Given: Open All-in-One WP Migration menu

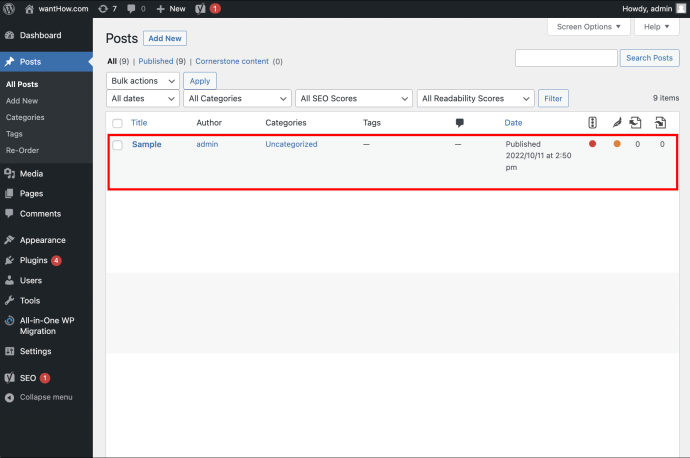Looking at the screenshot, I should point(46,326).
